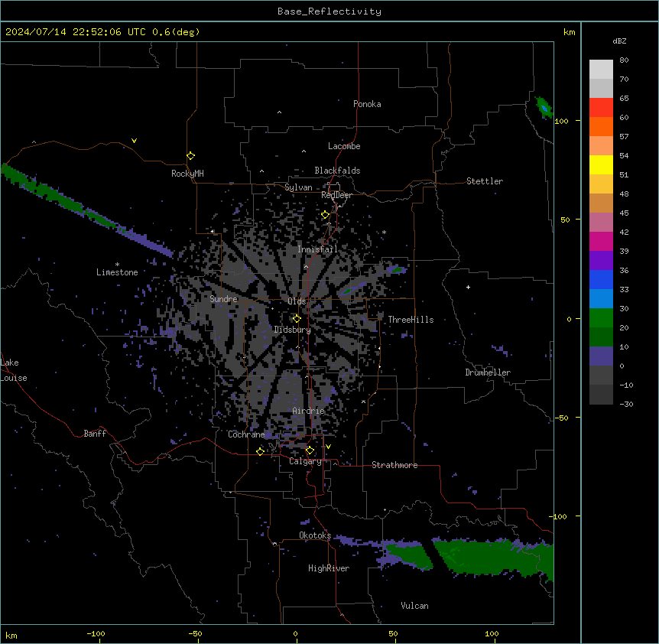Screen dimensions: 659x644
Task: Click the ThreeHills city label
Action: (411, 320)
